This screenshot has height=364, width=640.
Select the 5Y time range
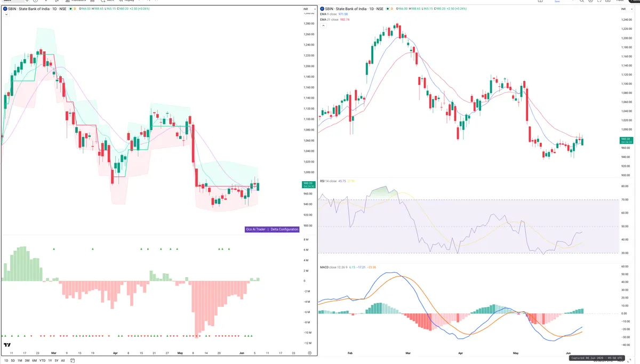tap(57, 360)
